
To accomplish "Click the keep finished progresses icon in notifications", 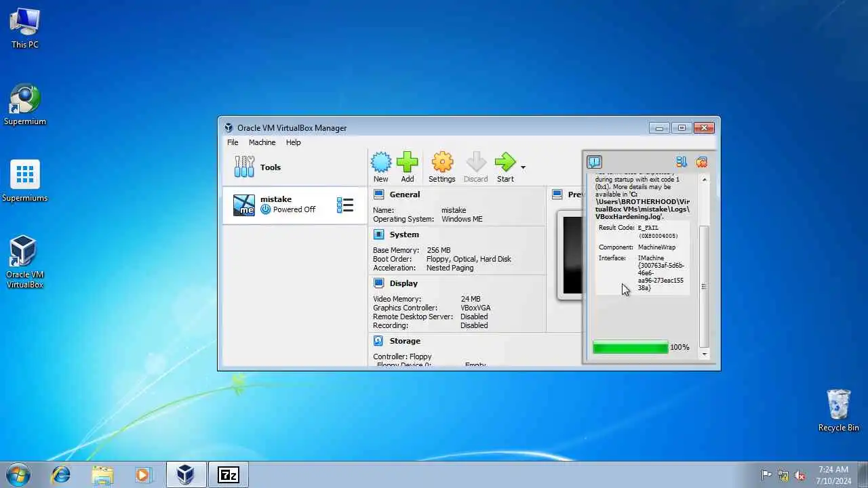I will click(682, 162).
